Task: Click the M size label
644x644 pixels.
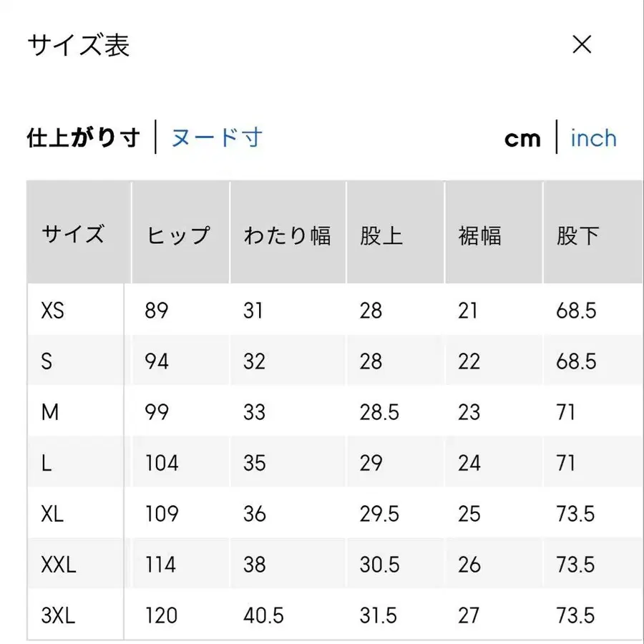Action: (x=49, y=412)
